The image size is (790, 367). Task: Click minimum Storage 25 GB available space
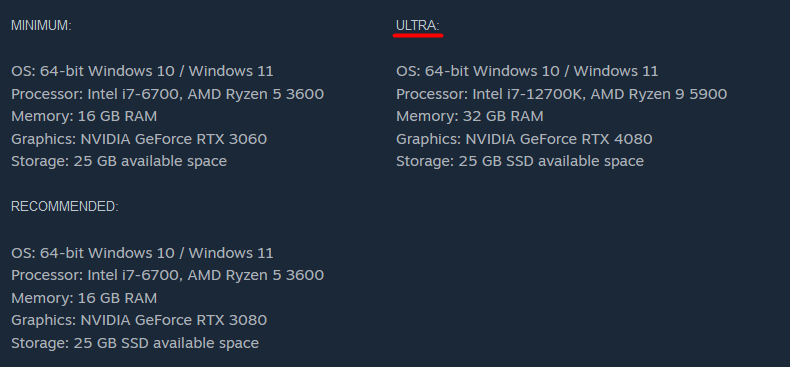click(119, 161)
